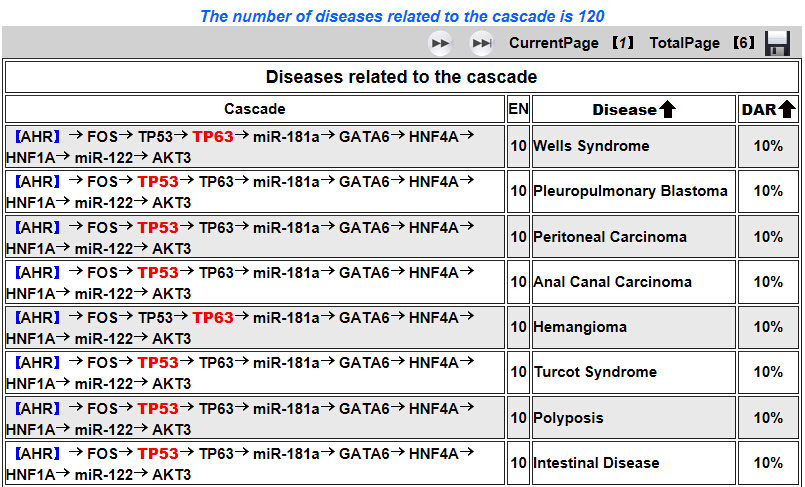805x487 pixels.
Task: Click red TP53 in Pleuropulmonary Blastoma row
Action: tap(158, 182)
